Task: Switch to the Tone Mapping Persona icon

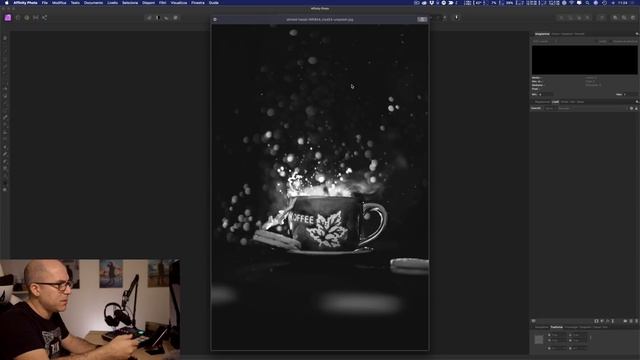Action: [36, 18]
